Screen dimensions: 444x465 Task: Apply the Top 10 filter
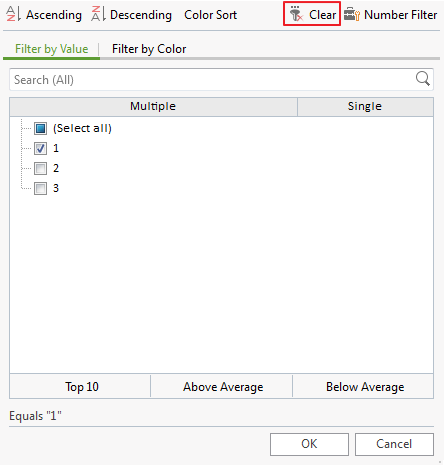coord(80,386)
